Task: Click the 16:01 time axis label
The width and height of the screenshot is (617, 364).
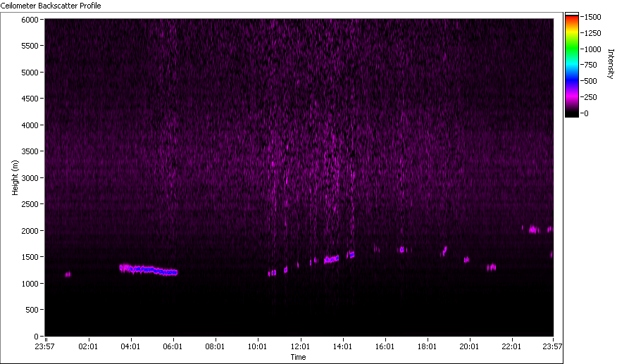Action: (x=385, y=346)
